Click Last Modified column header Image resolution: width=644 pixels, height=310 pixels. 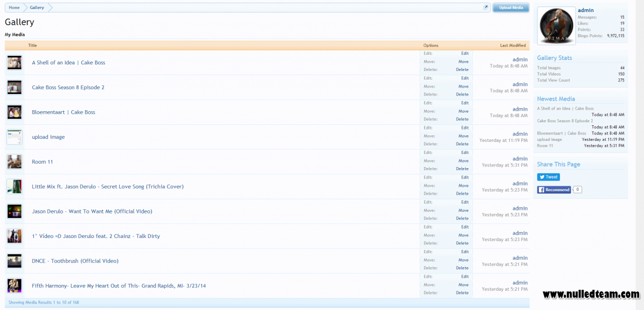tap(513, 45)
